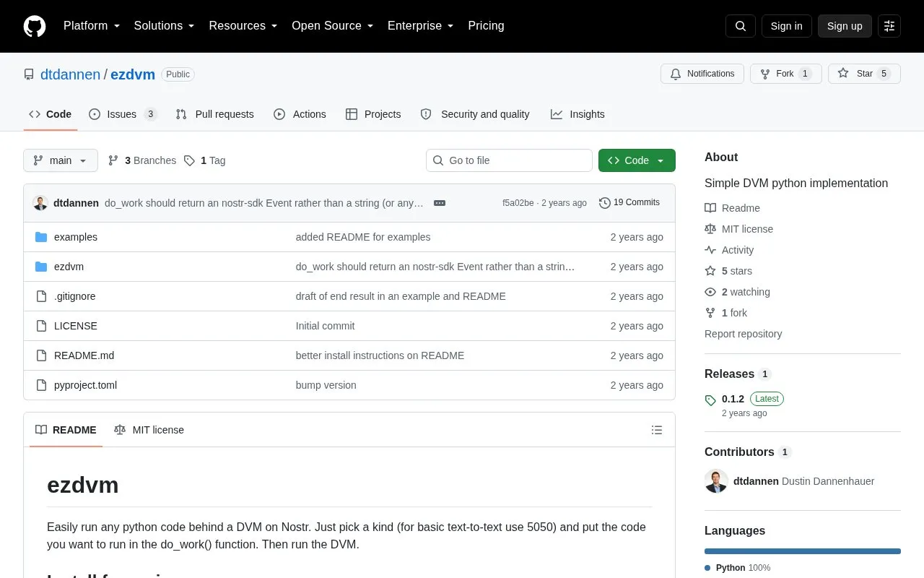Expand the Resources menu
924x578 pixels.
click(243, 26)
